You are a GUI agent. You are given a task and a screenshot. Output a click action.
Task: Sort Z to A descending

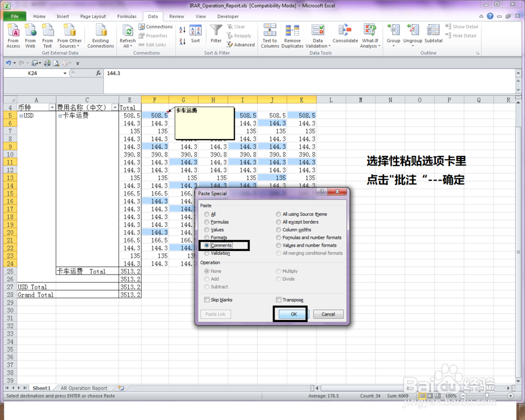[182, 41]
